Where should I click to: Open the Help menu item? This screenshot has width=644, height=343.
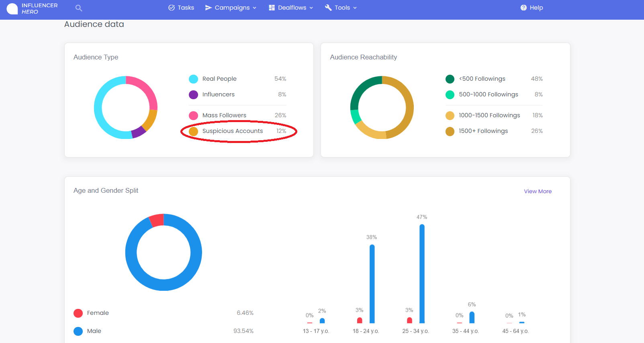point(532,8)
